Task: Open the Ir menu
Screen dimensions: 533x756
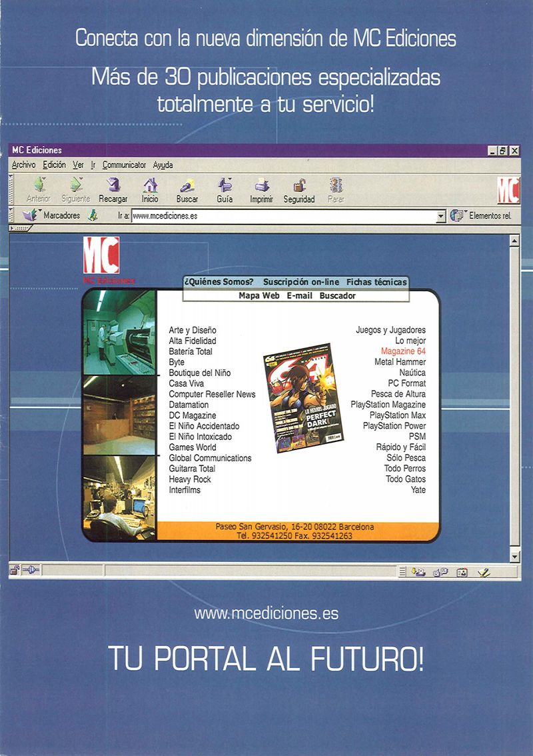Action: tap(93, 165)
